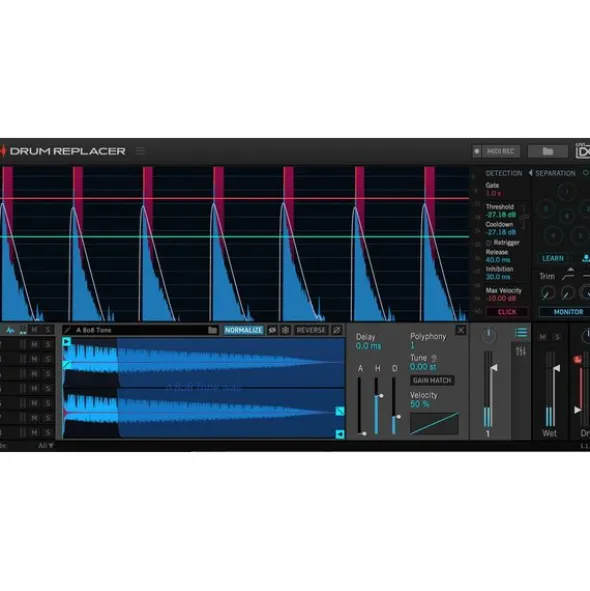
Task: Click the A envelope slider
Action: pos(360,406)
